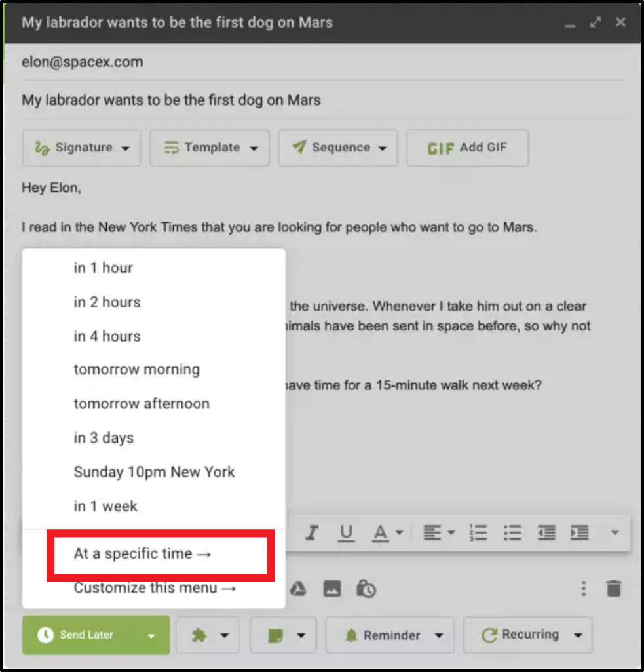Toggle underline formatting
This screenshot has width=644, height=672.
(347, 534)
